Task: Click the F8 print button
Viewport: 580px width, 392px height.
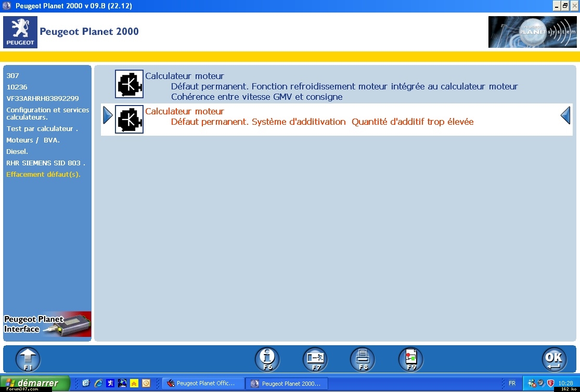Action: click(x=363, y=359)
